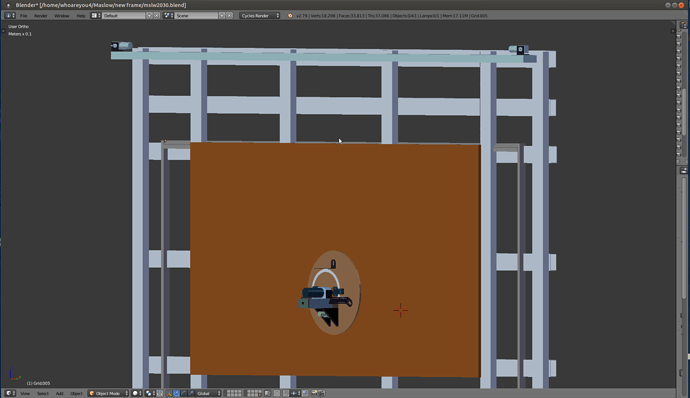Open the Select menu in 3D view header
690x398 pixels.
coord(43,393)
